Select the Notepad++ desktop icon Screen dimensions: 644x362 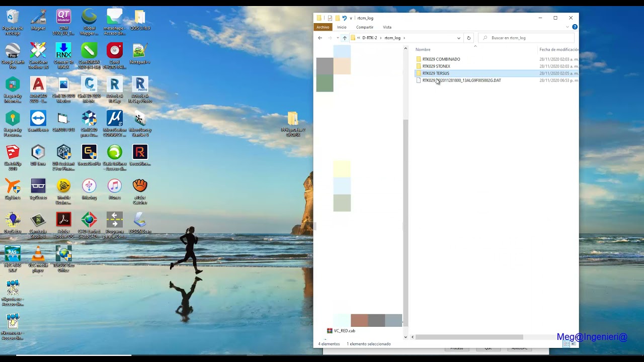coord(140,53)
